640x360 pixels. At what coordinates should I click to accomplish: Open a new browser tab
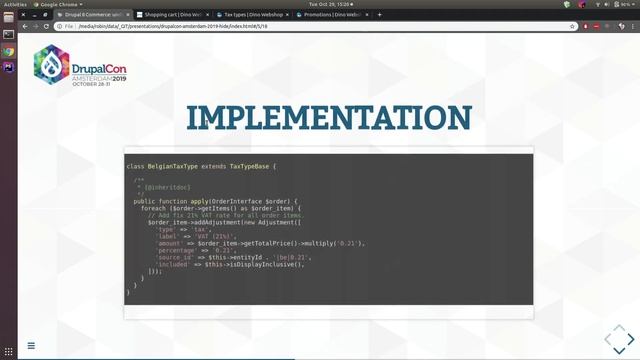[x=380, y=15]
